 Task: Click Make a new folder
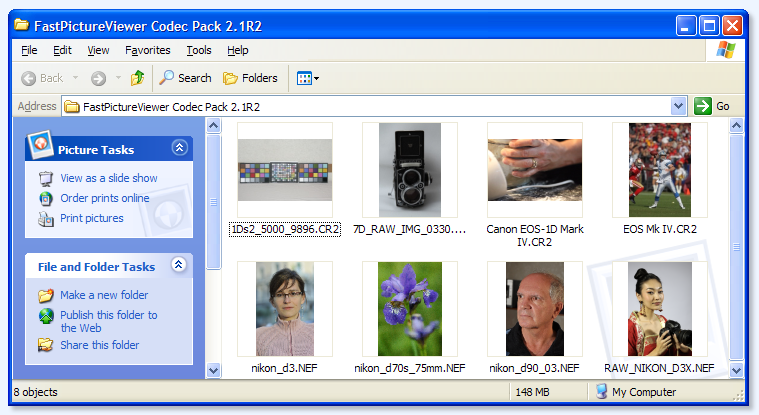point(104,295)
